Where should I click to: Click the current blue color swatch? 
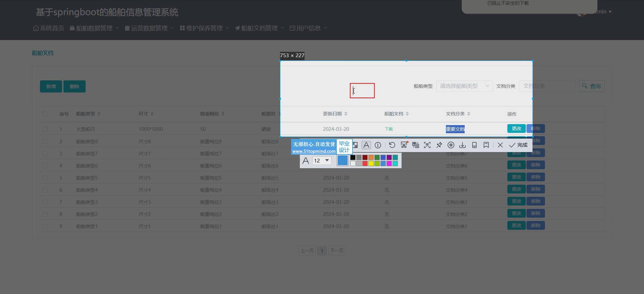(x=342, y=160)
